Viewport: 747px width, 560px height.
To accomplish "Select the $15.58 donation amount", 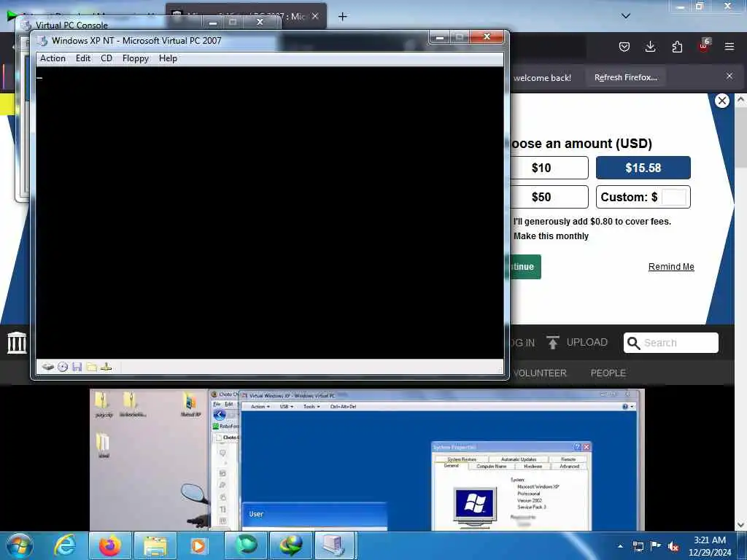I will (643, 168).
